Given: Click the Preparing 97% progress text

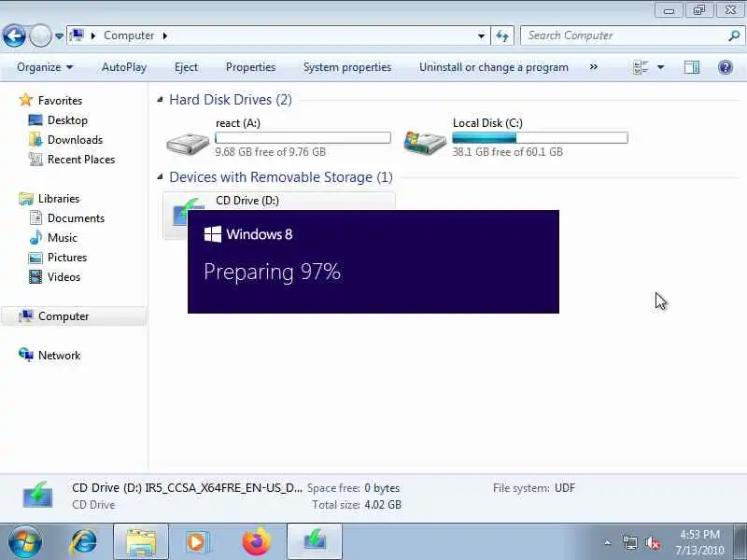Looking at the screenshot, I should click(272, 273).
